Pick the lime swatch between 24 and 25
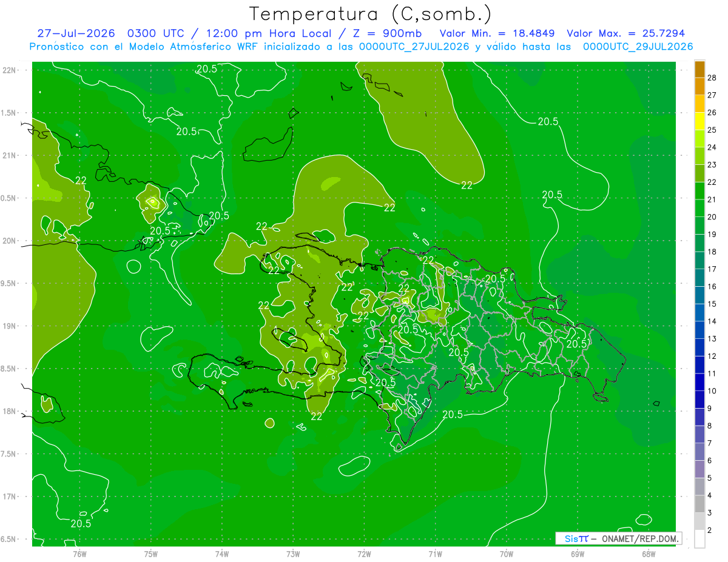728x562 pixels. pyautogui.click(x=699, y=139)
